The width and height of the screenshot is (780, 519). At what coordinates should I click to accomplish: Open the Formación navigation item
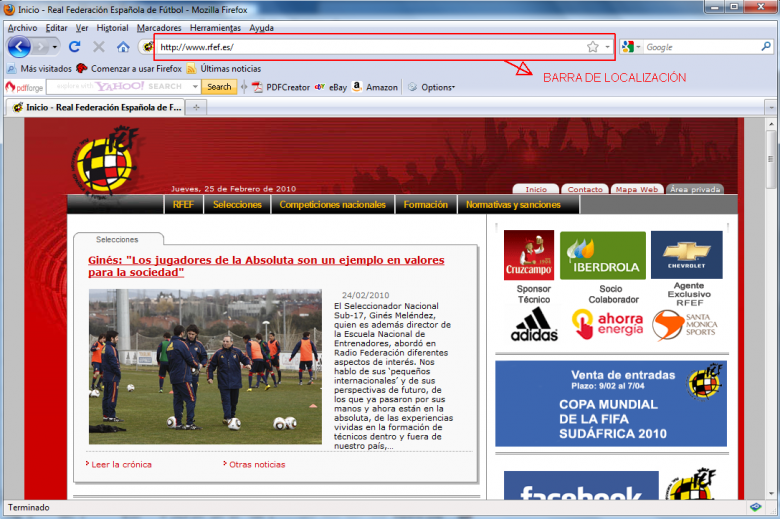(425, 205)
